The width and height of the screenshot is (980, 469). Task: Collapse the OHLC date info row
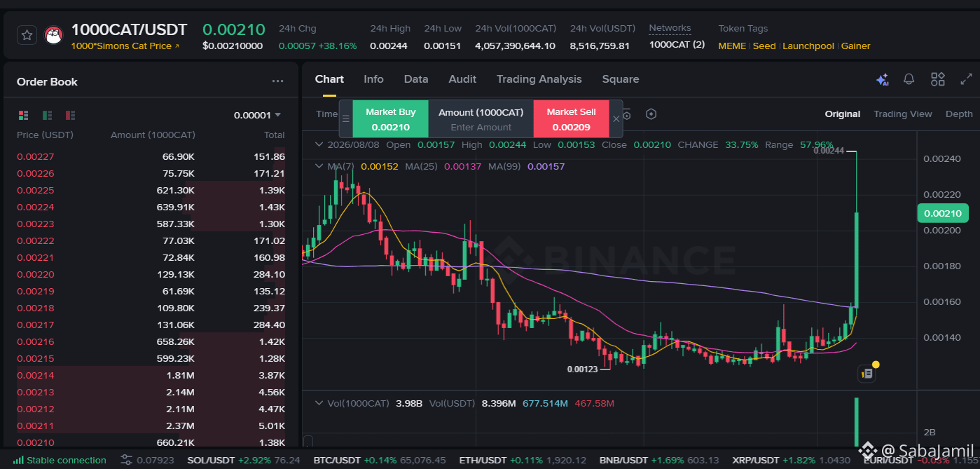pos(319,144)
